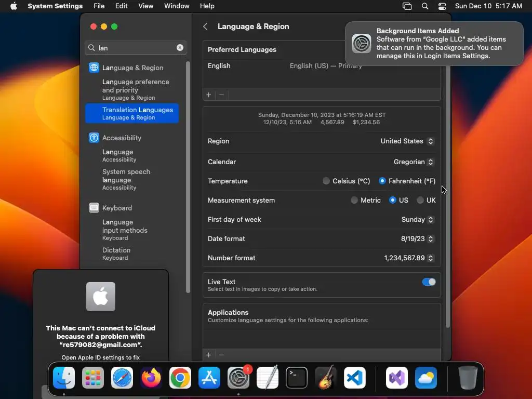Select Fahrenheit temperature option
The width and height of the screenshot is (532, 399).
click(382, 181)
